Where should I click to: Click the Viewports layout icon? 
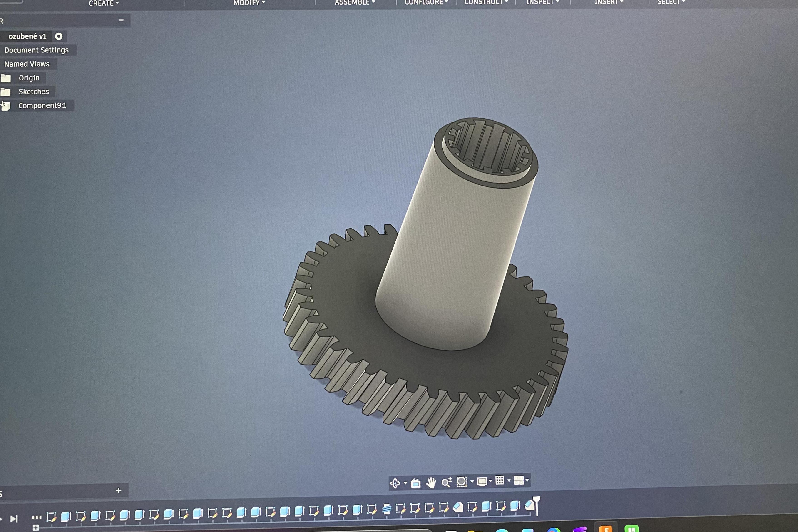(518, 480)
